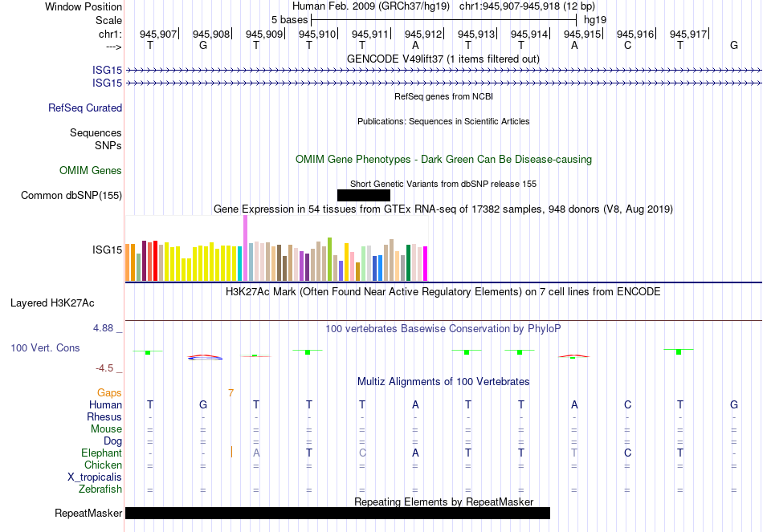
Task: Select the Elephant species row label
Action: coord(101,453)
